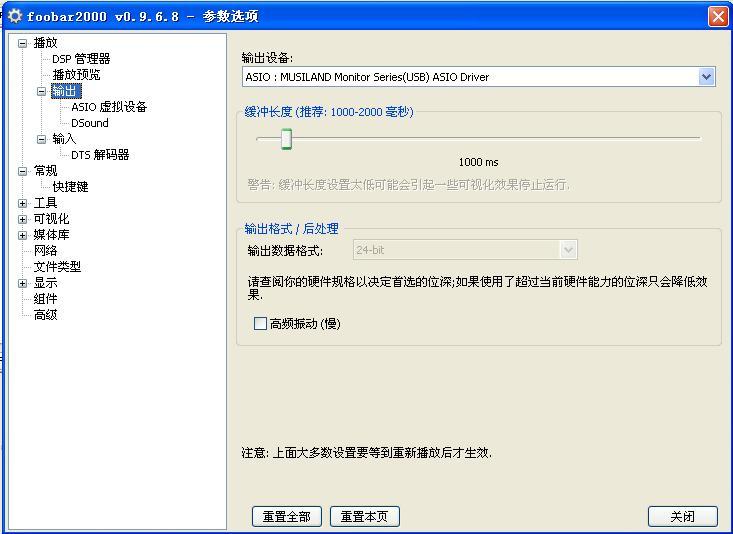Open the ASIO 虚拟设备 page
Screen dimensions: 733x534
pos(109,107)
